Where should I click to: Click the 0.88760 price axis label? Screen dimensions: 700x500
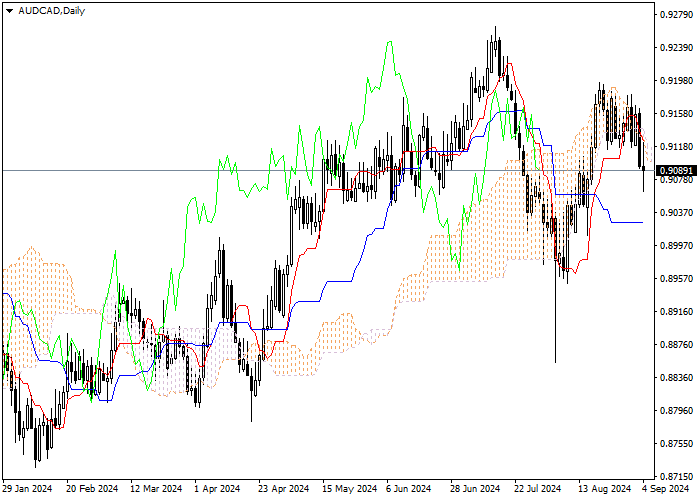[677, 345]
